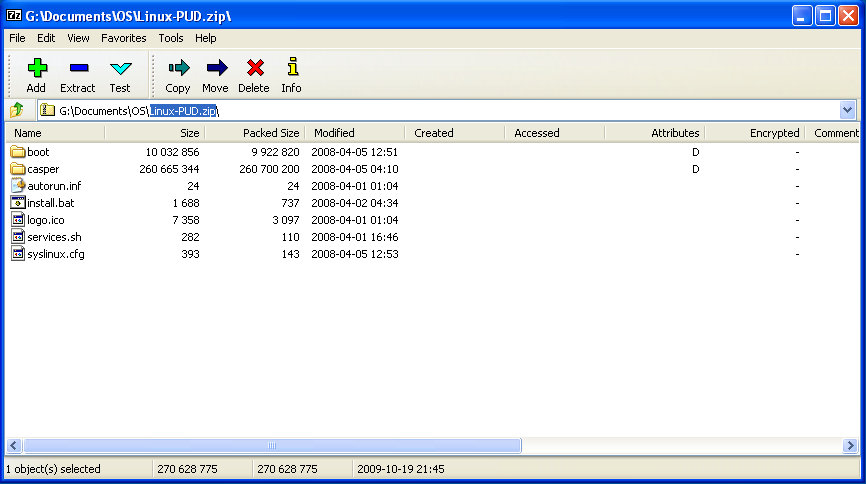This screenshot has height=484, width=866.
Task: Click the horizontal scrollbar left arrow
Action: (x=14, y=445)
